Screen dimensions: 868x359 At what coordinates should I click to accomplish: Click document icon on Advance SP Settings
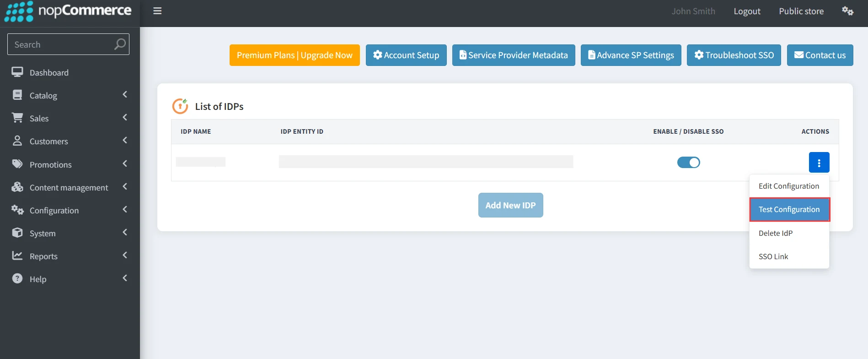[x=591, y=55]
